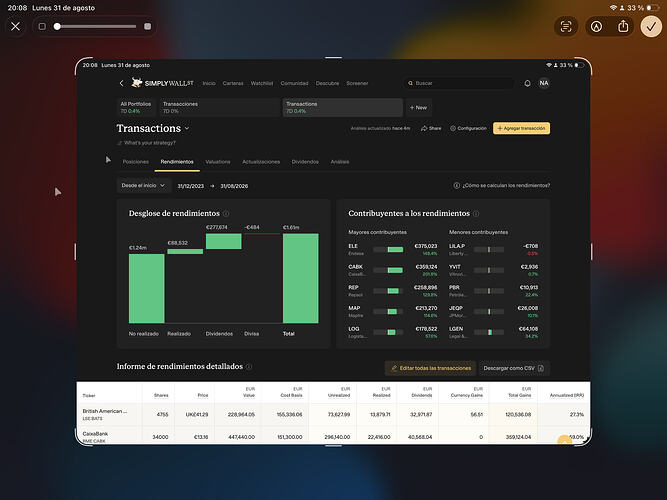
Task: Click the search magnifier icon
Action: (x=410, y=83)
